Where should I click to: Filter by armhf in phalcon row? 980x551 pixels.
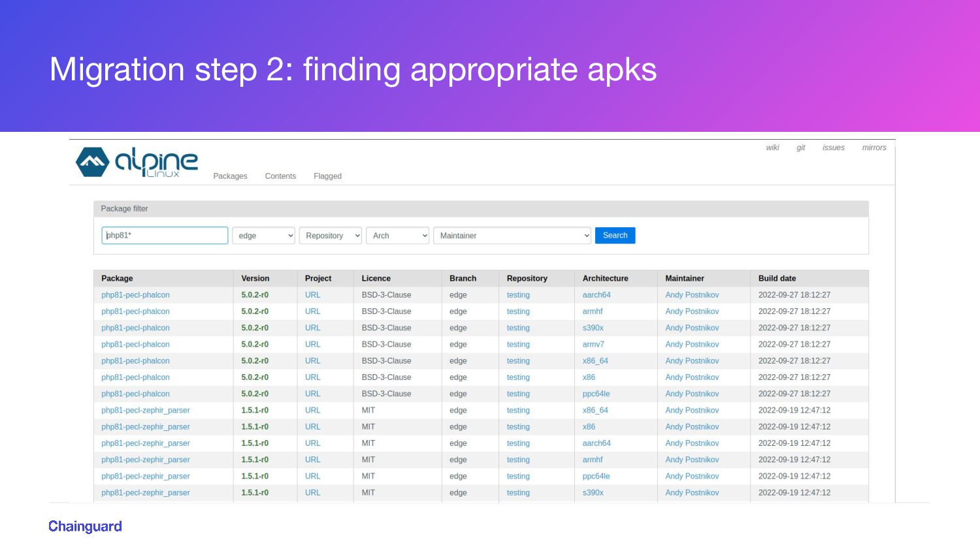click(x=593, y=311)
